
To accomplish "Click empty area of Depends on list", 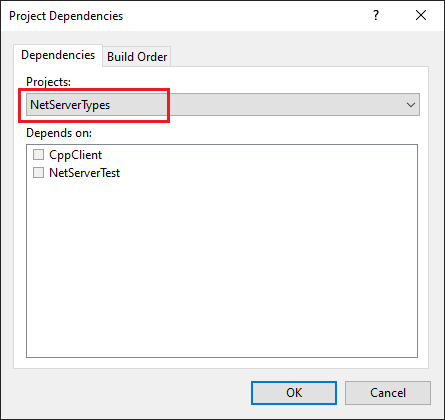I will coord(222,267).
